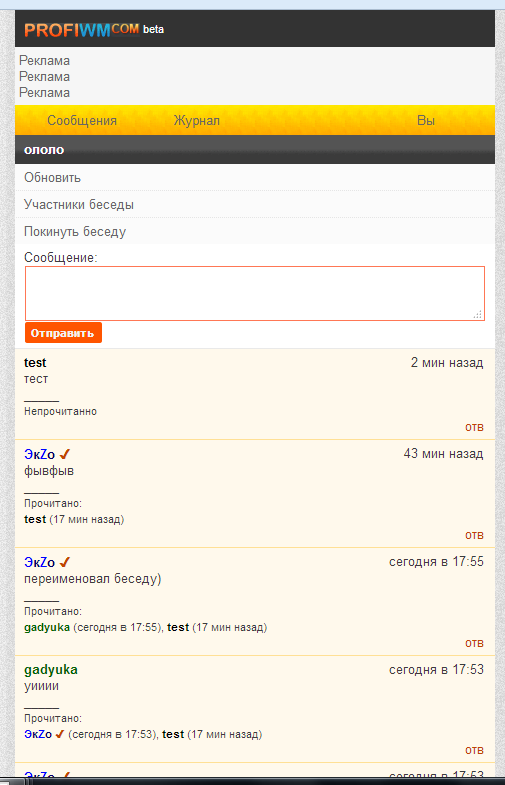Grab the textarea resize handle

click(478, 314)
